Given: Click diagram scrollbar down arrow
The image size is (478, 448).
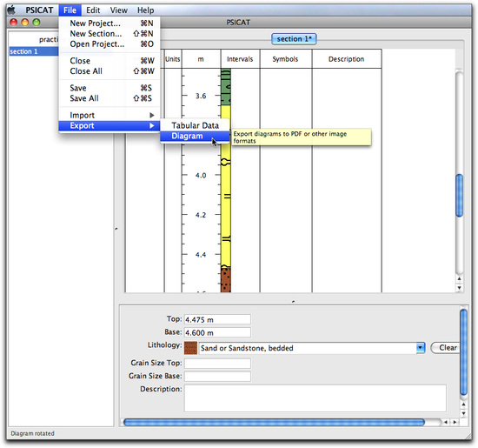Looking at the screenshot, I should [x=459, y=288].
